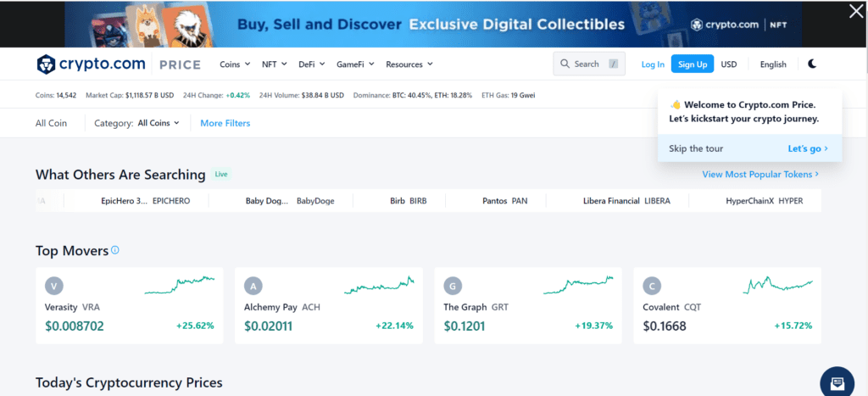
Task: Open the Category All Coins dropdown
Action: click(x=159, y=123)
